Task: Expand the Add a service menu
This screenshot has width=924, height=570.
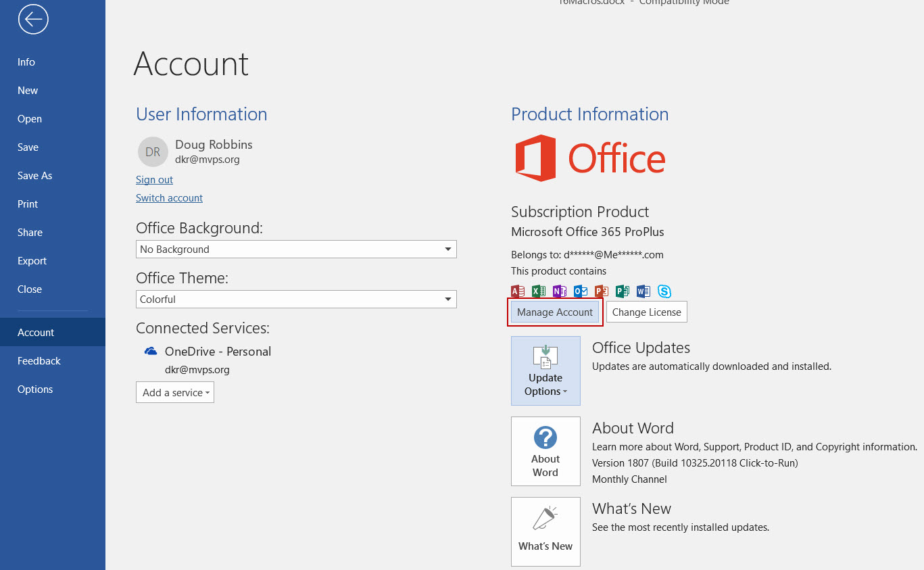Action: click(175, 393)
